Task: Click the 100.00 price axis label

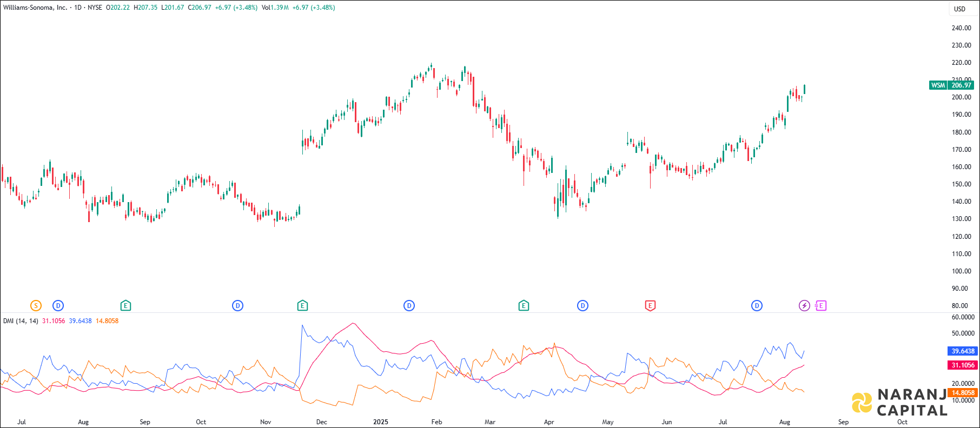Action: [x=962, y=271]
